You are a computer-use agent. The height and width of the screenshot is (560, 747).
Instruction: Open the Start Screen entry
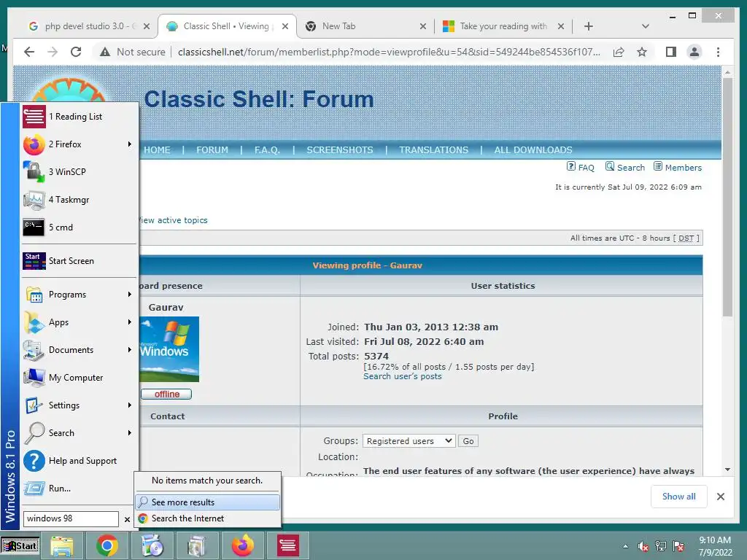coord(79,261)
